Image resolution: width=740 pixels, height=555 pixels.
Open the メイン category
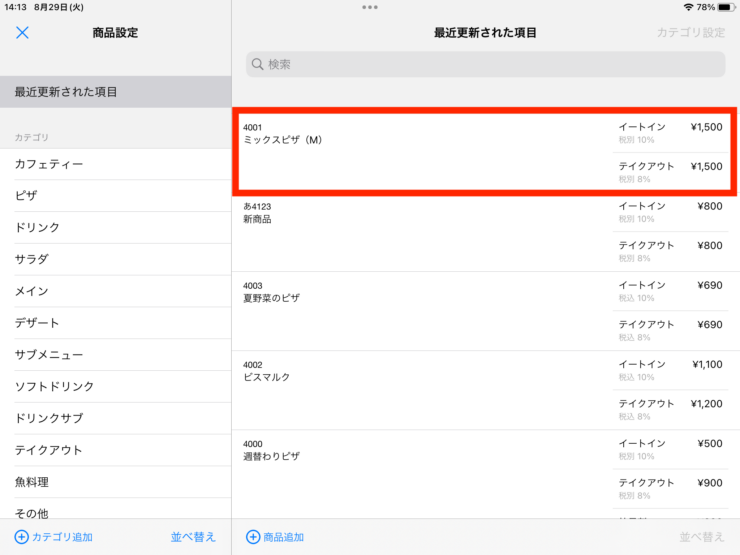(x=116, y=291)
